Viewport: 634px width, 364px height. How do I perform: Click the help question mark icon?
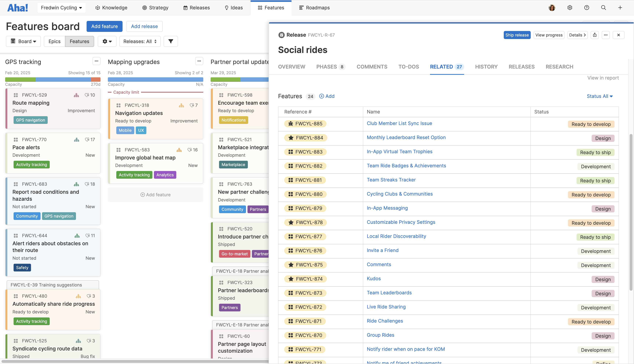[586, 8]
